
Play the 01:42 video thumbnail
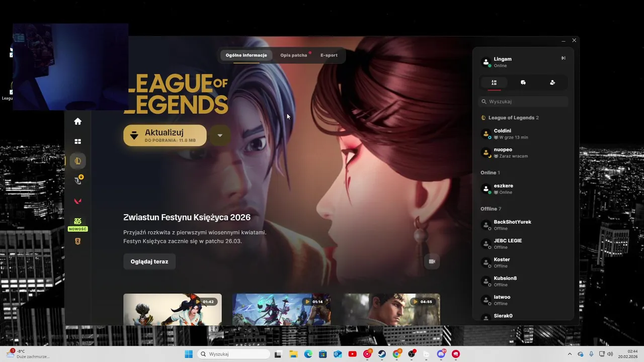[x=173, y=309]
